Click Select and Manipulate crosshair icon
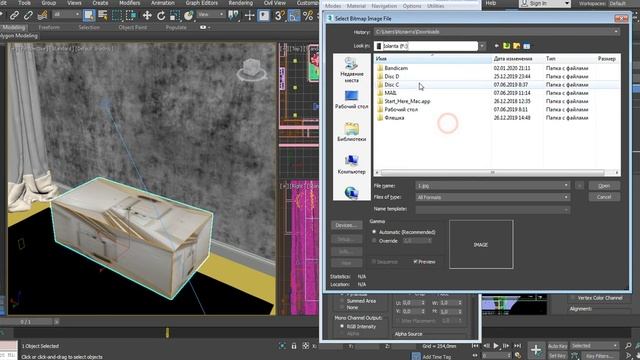Screen dimensions: 640x360 pos(249,16)
